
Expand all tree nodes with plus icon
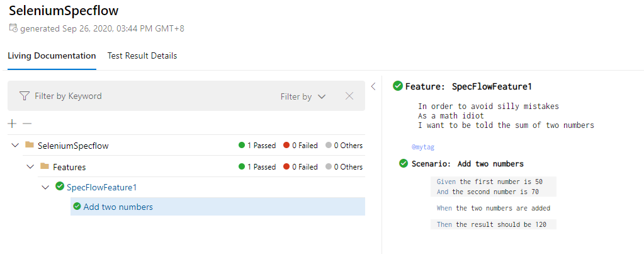[13, 124]
